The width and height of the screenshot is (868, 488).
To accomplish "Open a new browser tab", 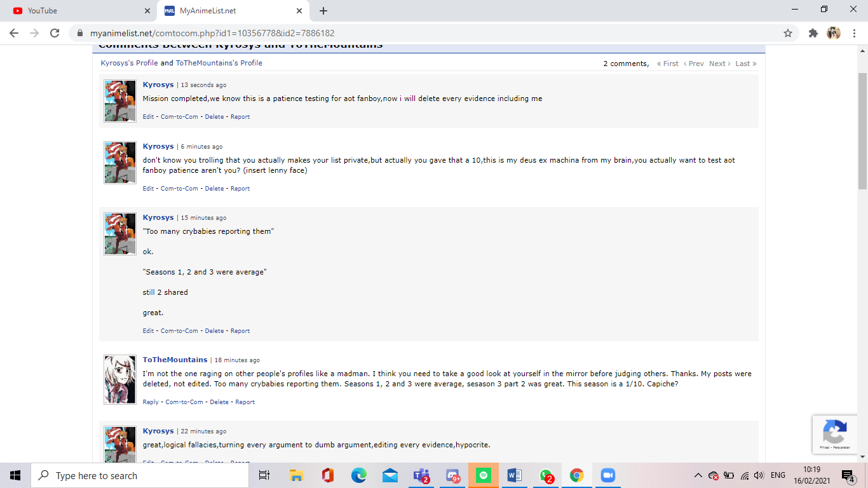I will [323, 11].
